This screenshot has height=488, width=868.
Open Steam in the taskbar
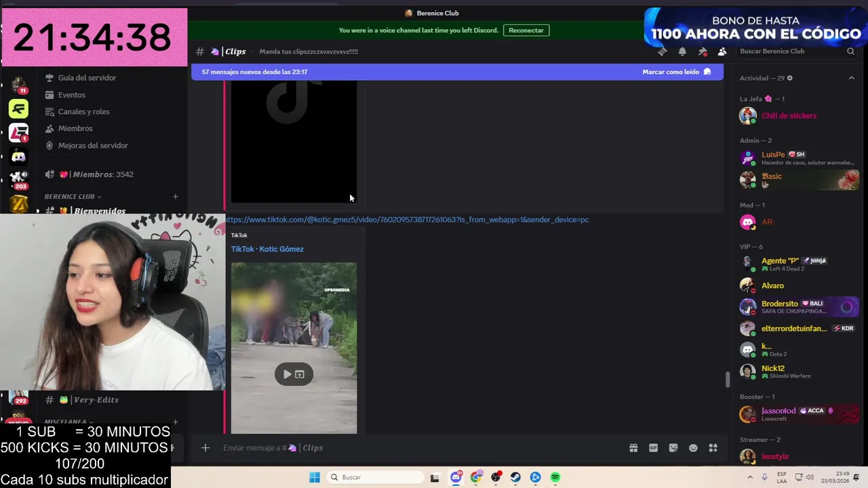(x=515, y=477)
